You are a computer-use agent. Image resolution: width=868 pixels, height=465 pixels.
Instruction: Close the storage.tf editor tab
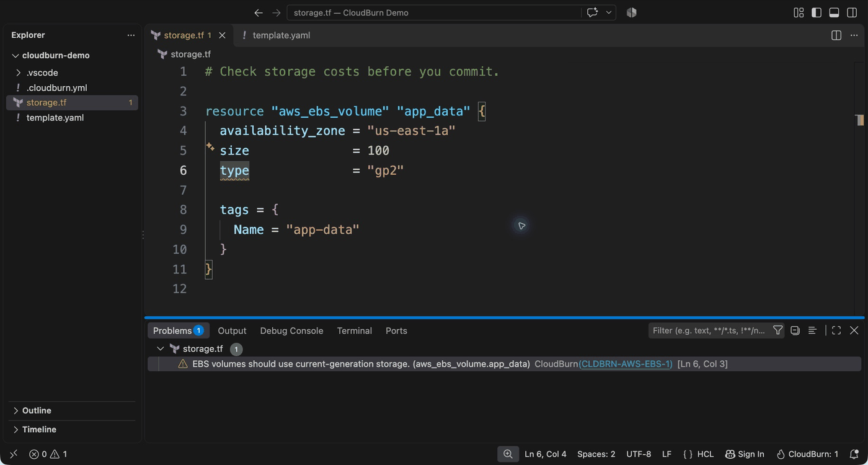[222, 35]
